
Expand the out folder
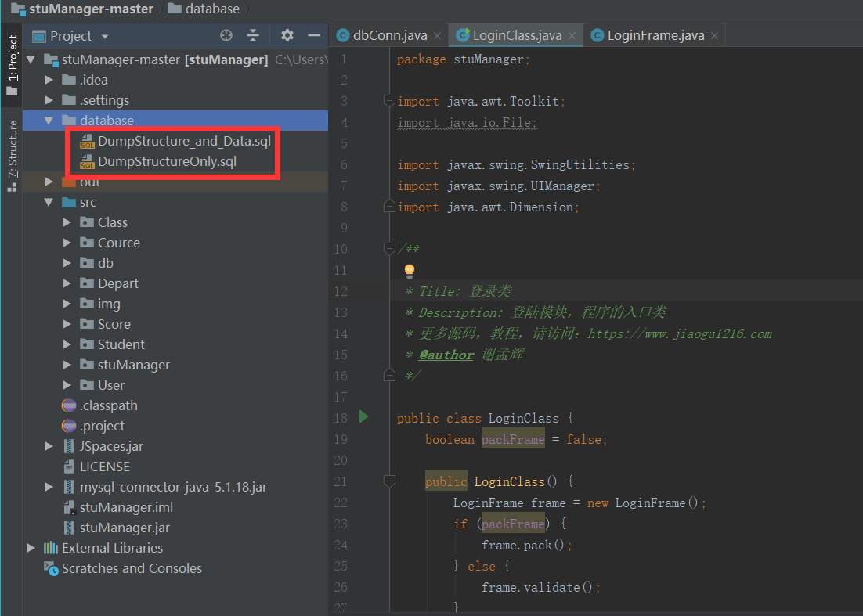click(x=49, y=182)
